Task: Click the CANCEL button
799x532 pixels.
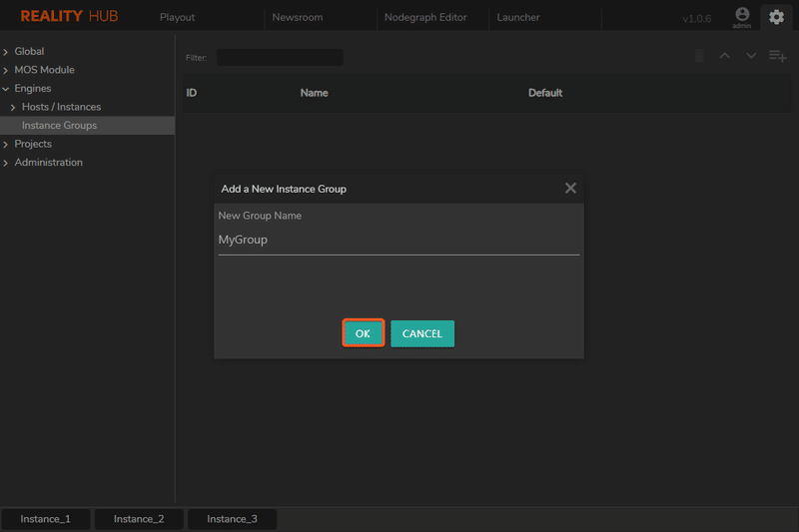Action: [x=422, y=333]
